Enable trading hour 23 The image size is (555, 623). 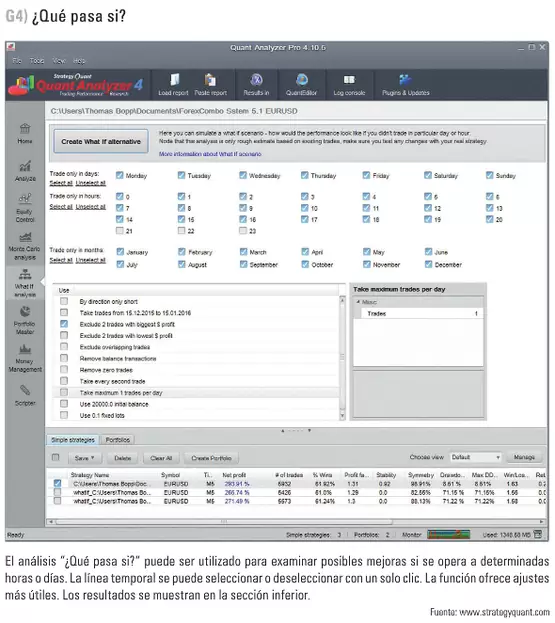tap(243, 230)
